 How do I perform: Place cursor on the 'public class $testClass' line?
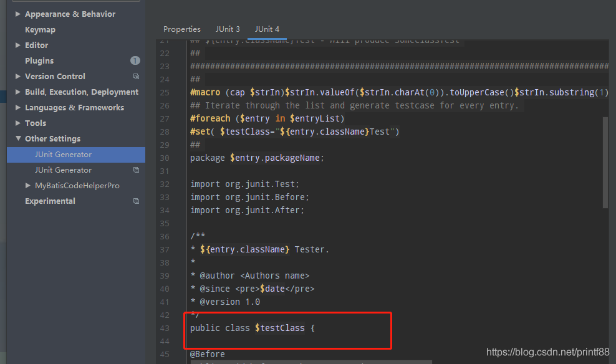coord(252,328)
